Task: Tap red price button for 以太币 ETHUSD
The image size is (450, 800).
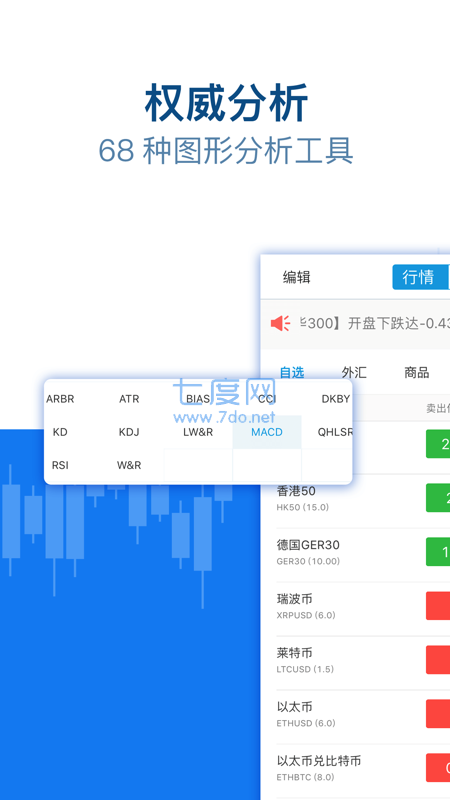Action: 438,713
